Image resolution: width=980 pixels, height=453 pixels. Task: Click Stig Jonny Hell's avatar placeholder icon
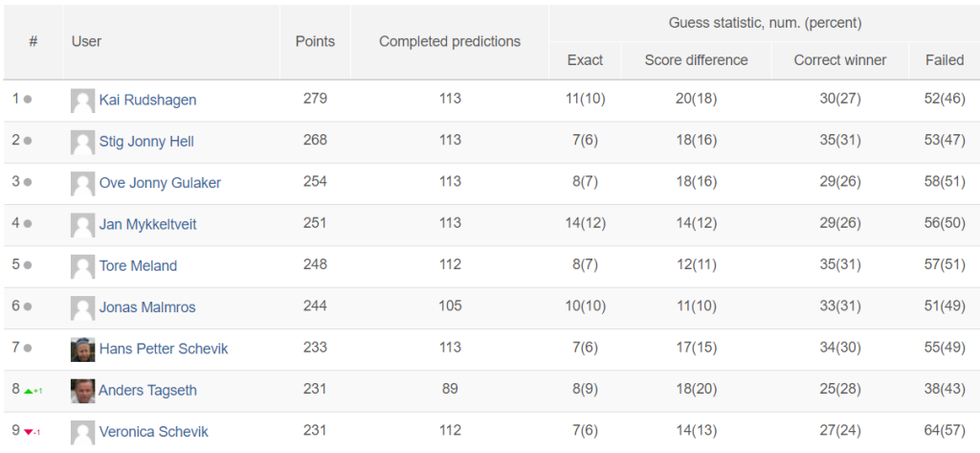click(x=82, y=142)
